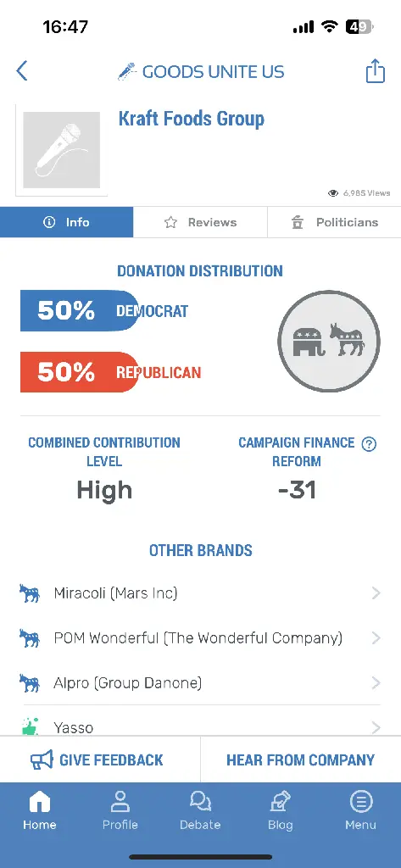Tap the elephant and donkey party icon
The height and width of the screenshot is (868, 401).
[328, 341]
